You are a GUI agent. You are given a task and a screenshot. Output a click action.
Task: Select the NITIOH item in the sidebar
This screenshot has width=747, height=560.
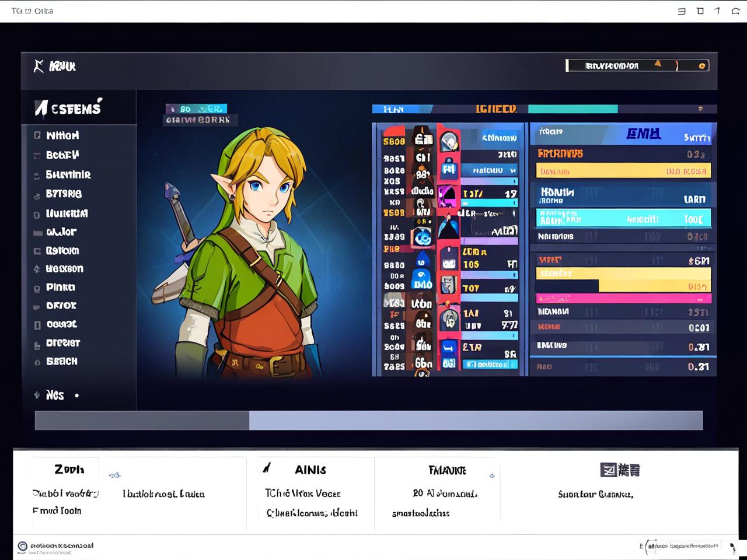[x=62, y=135]
